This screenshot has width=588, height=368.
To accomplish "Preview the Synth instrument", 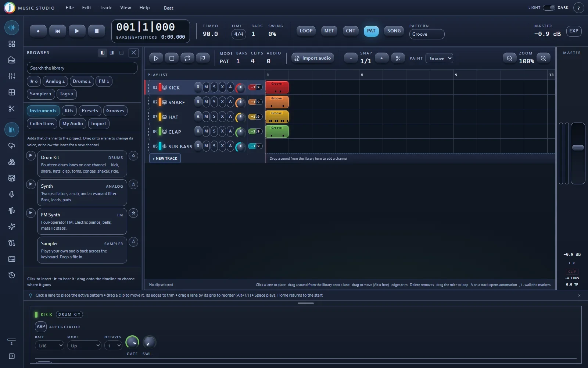I will point(31,184).
